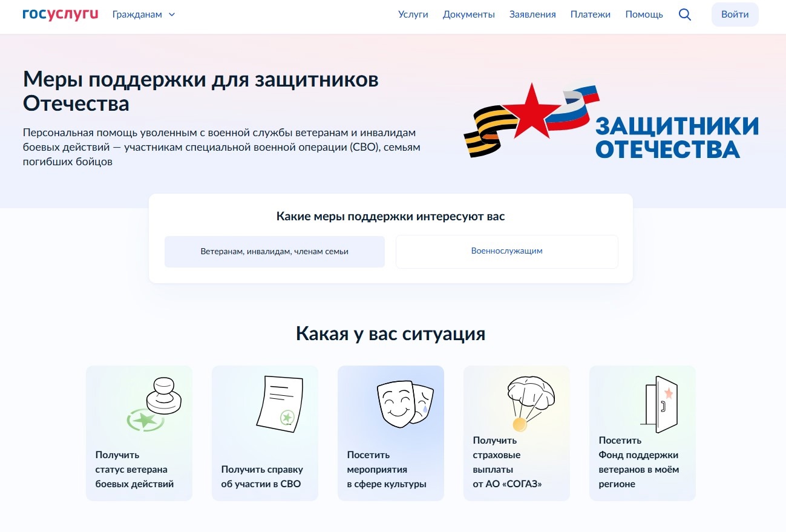Screen dimensions: 786x532
Task: Open Получить статус ветерана боевых действий
Action: [139, 433]
